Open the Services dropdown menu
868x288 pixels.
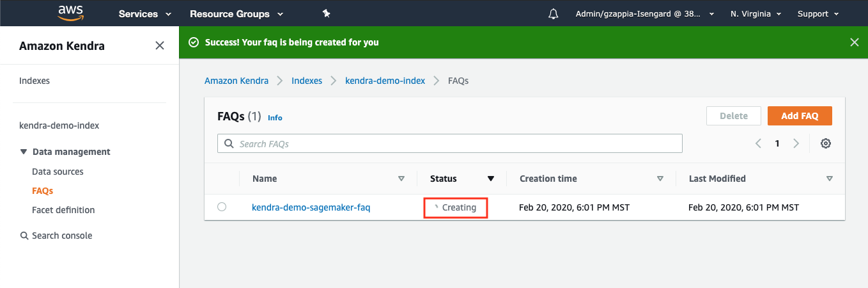tap(145, 13)
